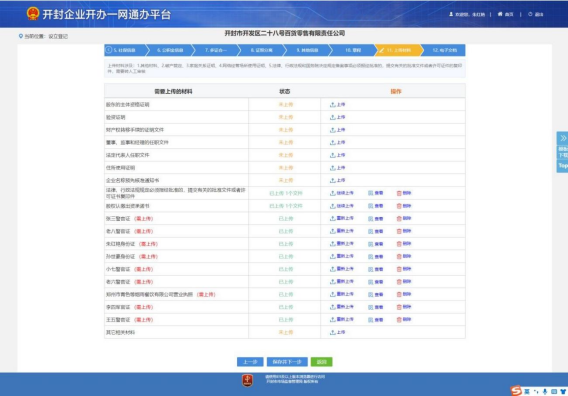Upload file for 其它相关材料 row
This screenshot has width=568, height=396.
[x=337, y=332]
